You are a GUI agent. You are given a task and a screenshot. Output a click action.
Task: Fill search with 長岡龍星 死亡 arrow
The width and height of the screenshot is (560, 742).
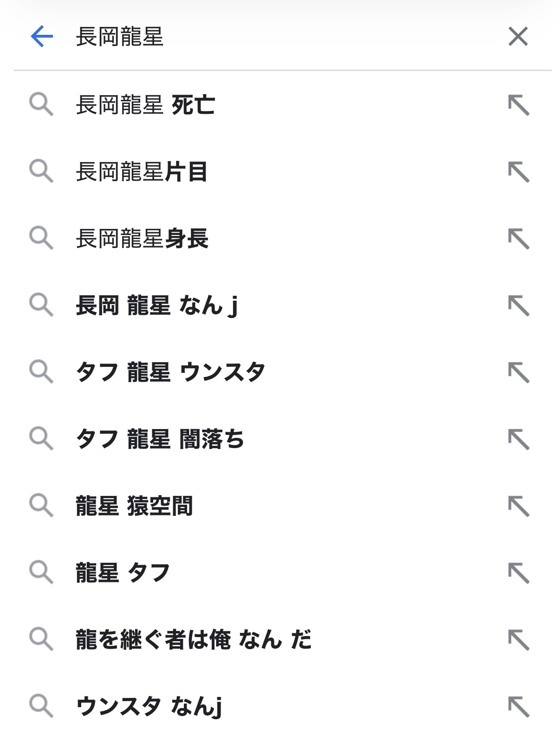(519, 105)
